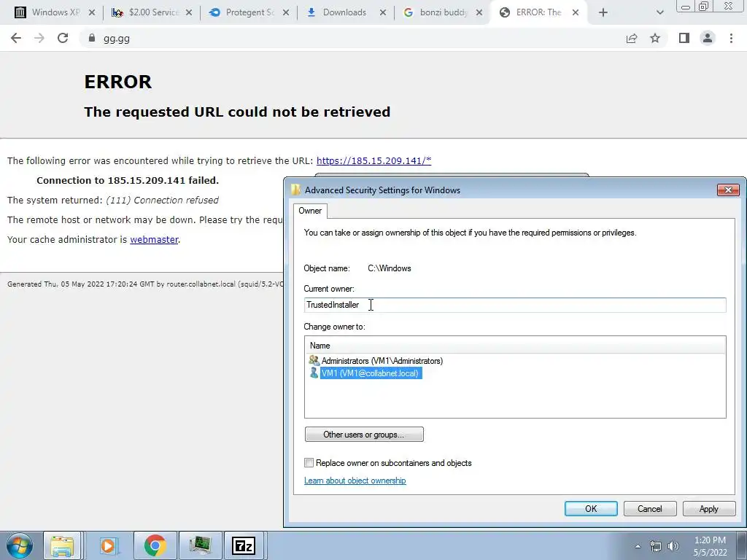The width and height of the screenshot is (747, 560).
Task: Enable Replace owner on subcontainers and objects
Action: click(x=309, y=462)
